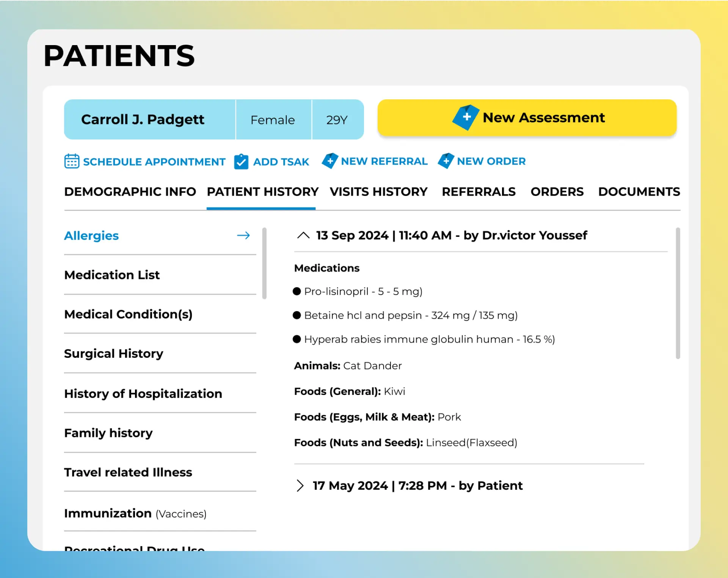Click the calendar icon for Schedule Appointment
The width and height of the screenshot is (728, 578).
click(72, 161)
